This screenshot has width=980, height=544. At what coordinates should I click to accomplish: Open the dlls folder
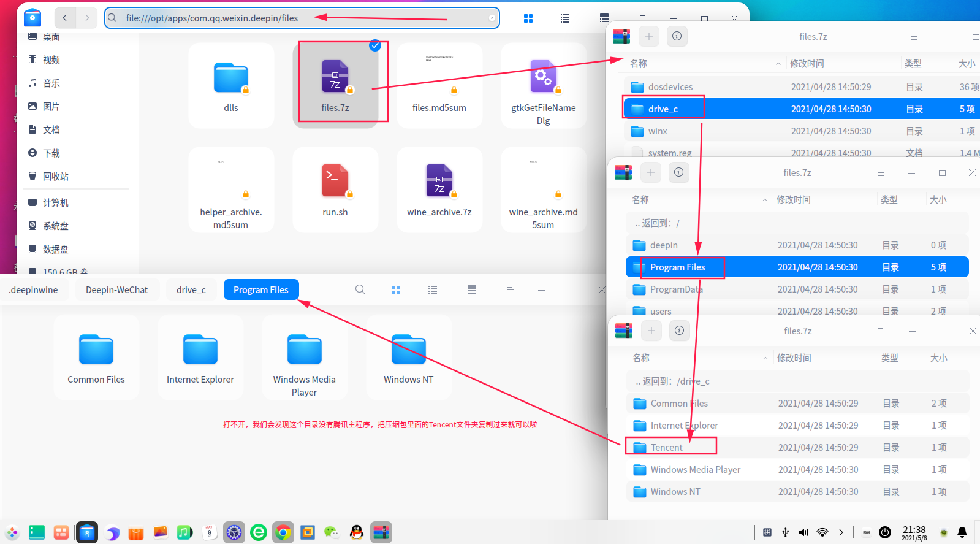231,85
